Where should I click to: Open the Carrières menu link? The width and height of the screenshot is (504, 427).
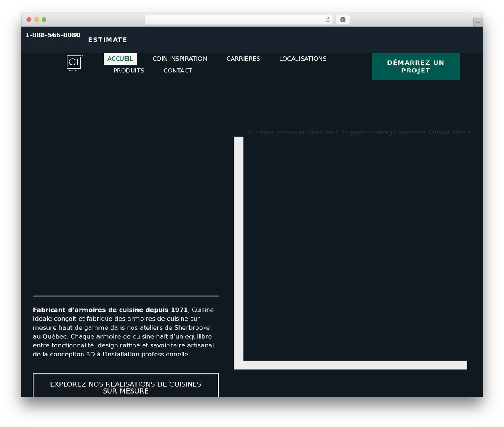pos(243,59)
